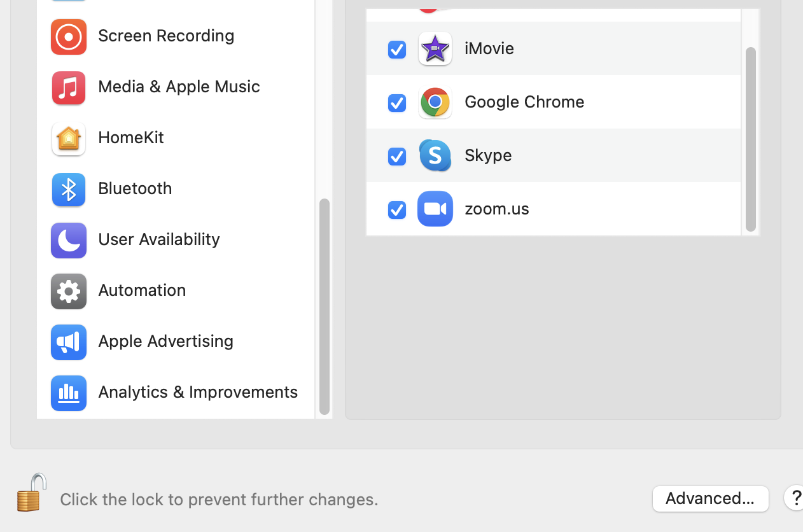This screenshot has height=532, width=803.
Task: Uncheck the iMovie permission checkbox
Action: click(x=397, y=49)
